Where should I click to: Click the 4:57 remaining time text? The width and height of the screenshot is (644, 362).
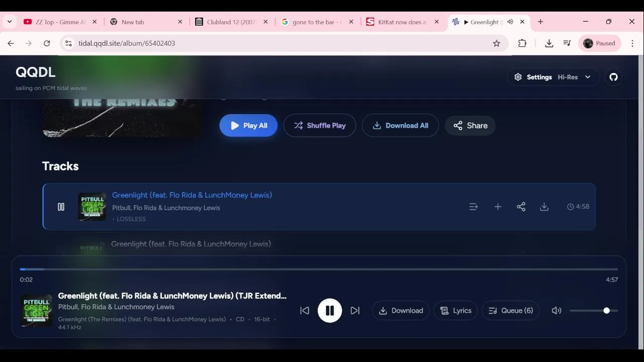click(612, 280)
